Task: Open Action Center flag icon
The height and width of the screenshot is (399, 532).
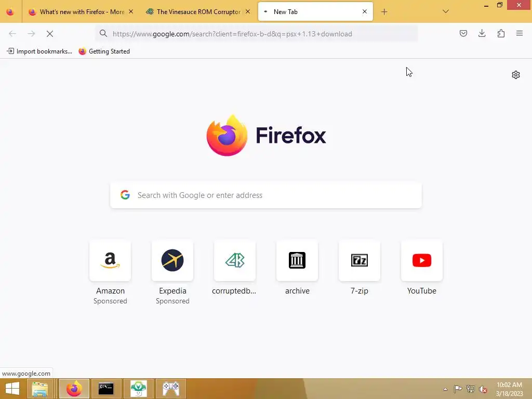Action: tap(458, 389)
